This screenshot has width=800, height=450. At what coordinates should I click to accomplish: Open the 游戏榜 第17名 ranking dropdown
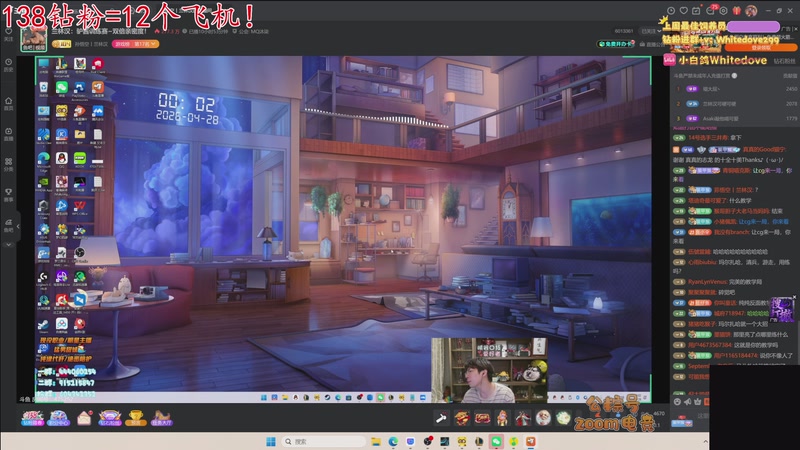click(135, 44)
